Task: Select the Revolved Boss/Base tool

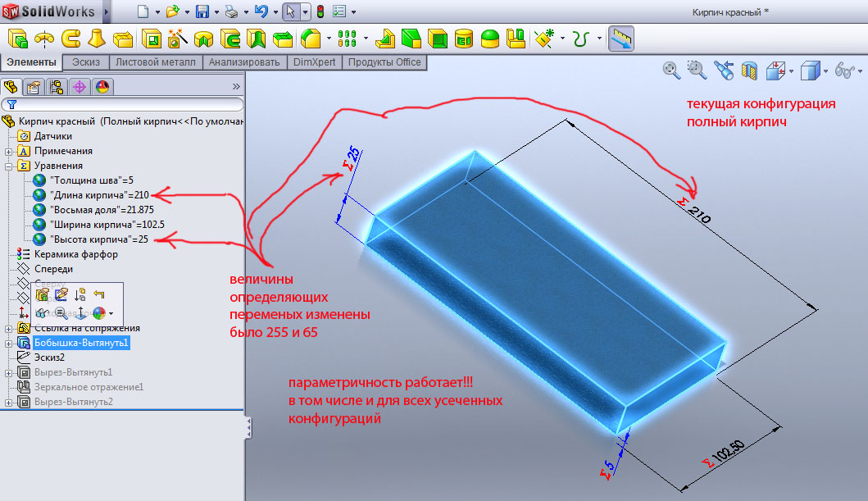Action: pyautogui.click(x=44, y=39)
